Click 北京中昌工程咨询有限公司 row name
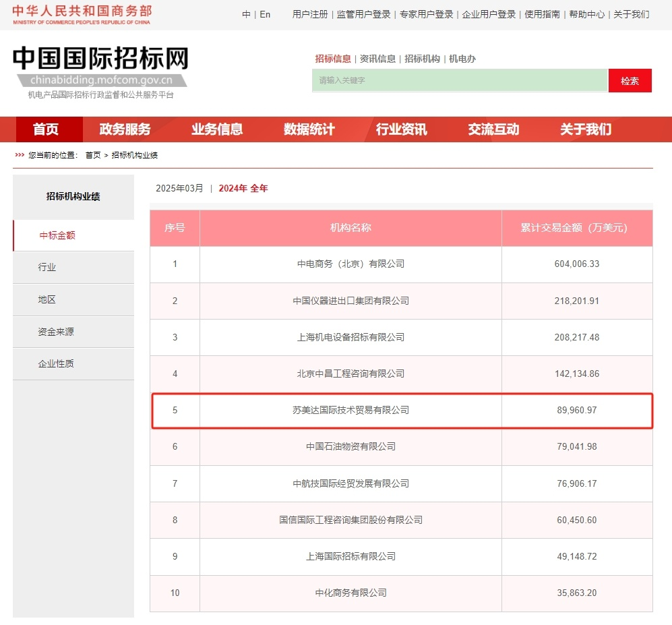This screenshot has width=672, height=625. pos(350,374)
